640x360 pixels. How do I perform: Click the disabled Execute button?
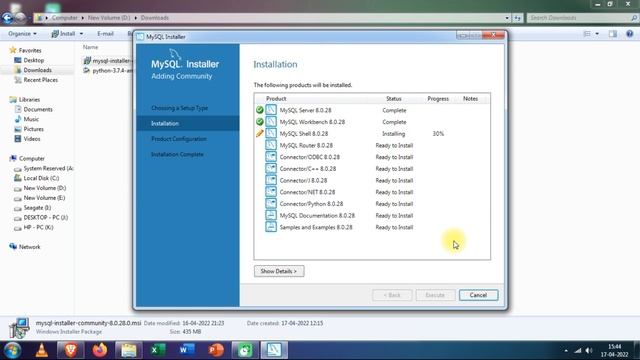click(435, 295)
